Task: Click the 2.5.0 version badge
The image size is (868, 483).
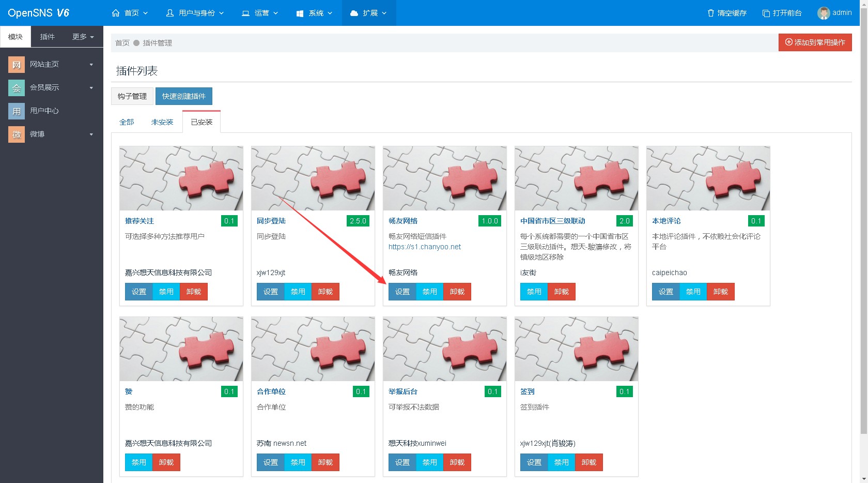Action: (x=358, y=221)
